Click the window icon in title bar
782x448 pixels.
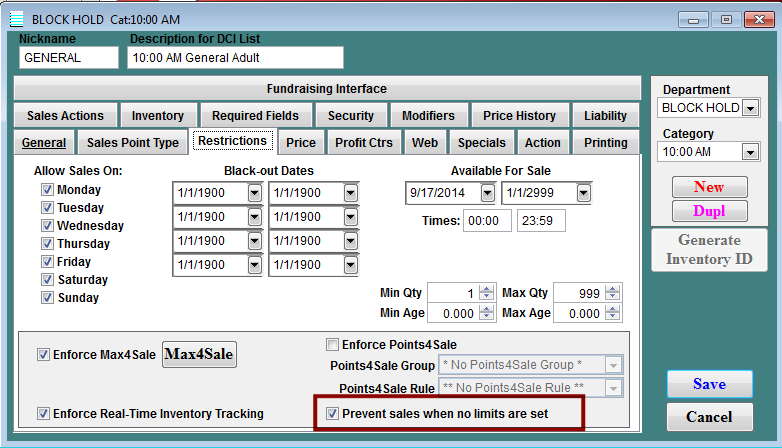coord(16,19)
